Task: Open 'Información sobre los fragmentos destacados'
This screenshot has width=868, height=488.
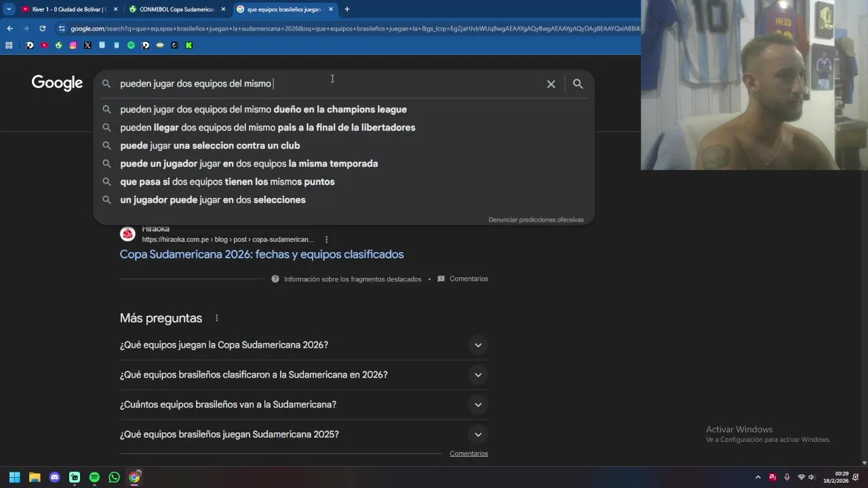Action: [x=347, y=279]
